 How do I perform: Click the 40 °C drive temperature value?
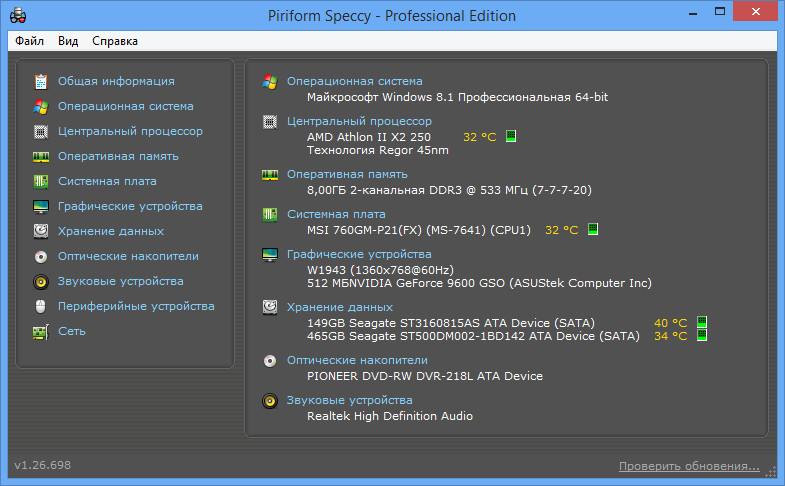pyautogui.click(x=670, y=323)
